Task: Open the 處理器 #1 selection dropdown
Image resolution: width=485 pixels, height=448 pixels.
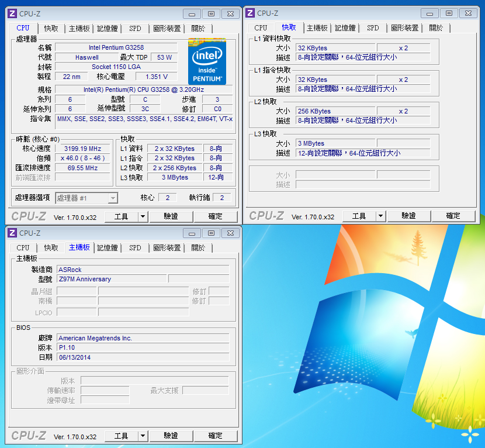Action: pyautogui.click(x=113, y=198)
